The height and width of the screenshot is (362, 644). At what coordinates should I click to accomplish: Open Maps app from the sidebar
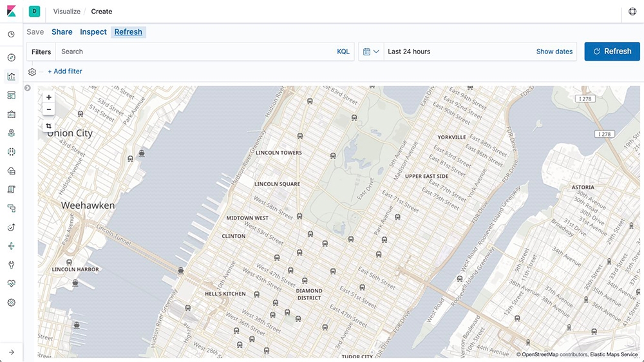point(12,133)
